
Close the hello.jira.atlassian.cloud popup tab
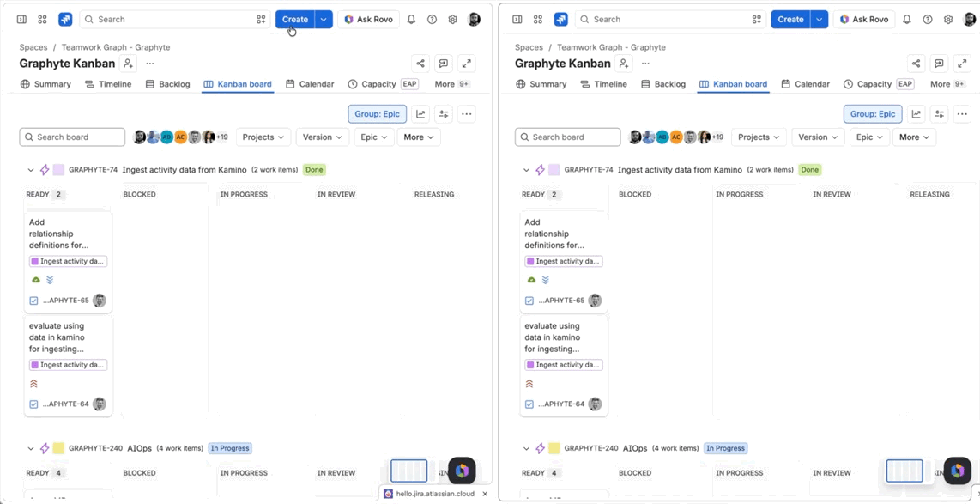[484, 494]
